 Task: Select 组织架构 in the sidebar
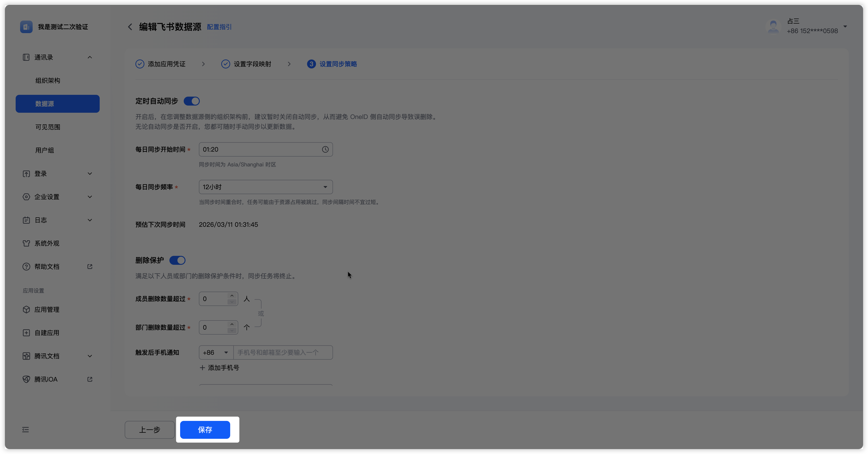(48, 81)
